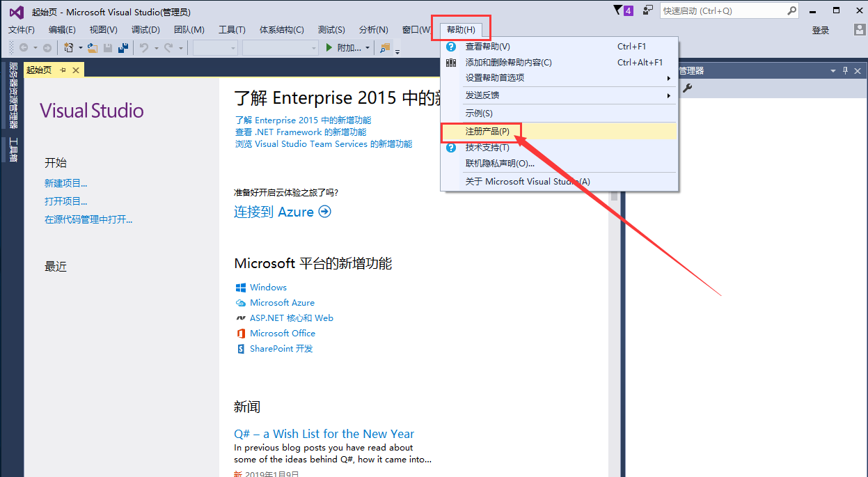Close the right manager panel
The width and height of the screenshot is (868, 477).
click(858, 70)
